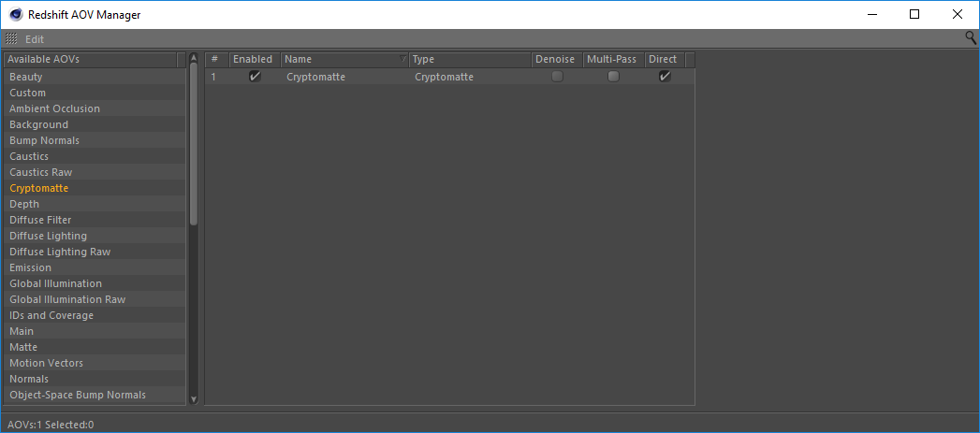Open the Edit menu

35,39
